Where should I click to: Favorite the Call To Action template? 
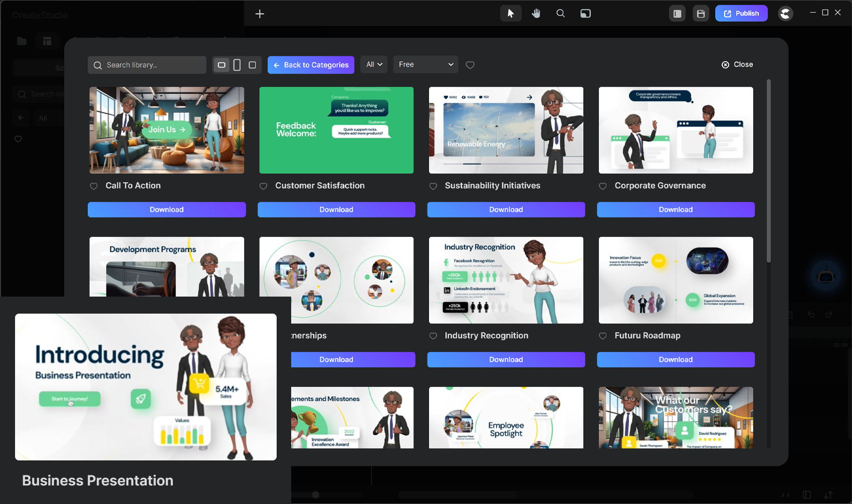point(94,186)
